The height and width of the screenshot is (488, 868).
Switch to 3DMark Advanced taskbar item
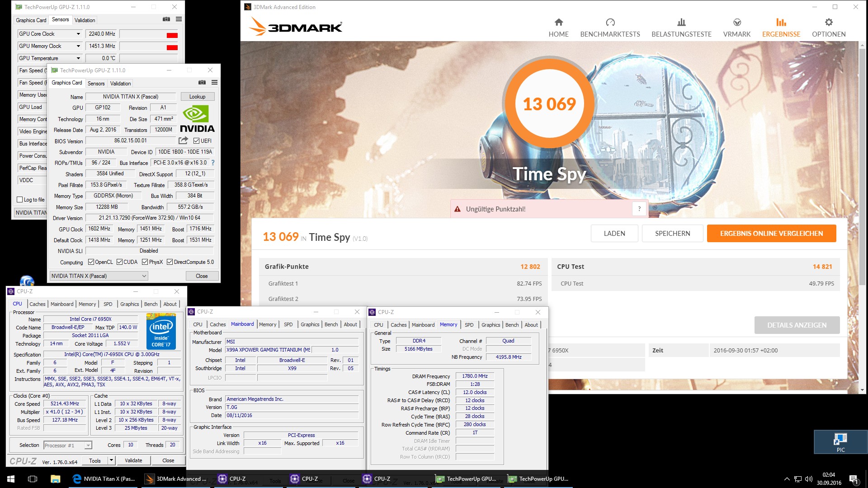click(x=176, y=479)
